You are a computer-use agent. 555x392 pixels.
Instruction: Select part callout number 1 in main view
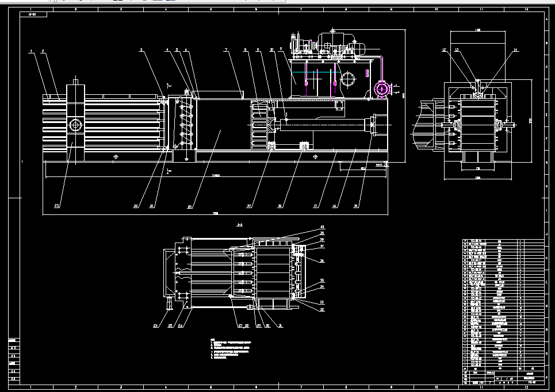[31, 51]
